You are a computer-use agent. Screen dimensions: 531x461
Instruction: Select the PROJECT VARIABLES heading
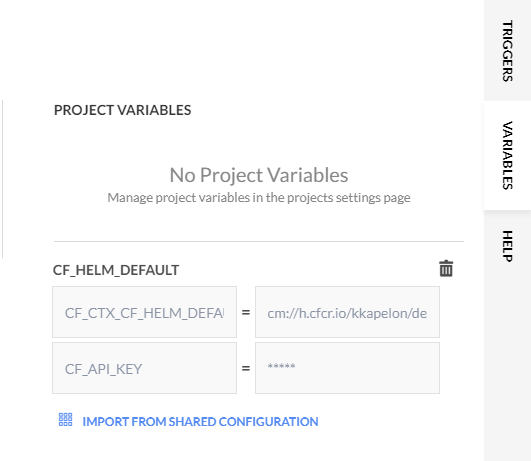pyautogui.click(x=123, y=110)
